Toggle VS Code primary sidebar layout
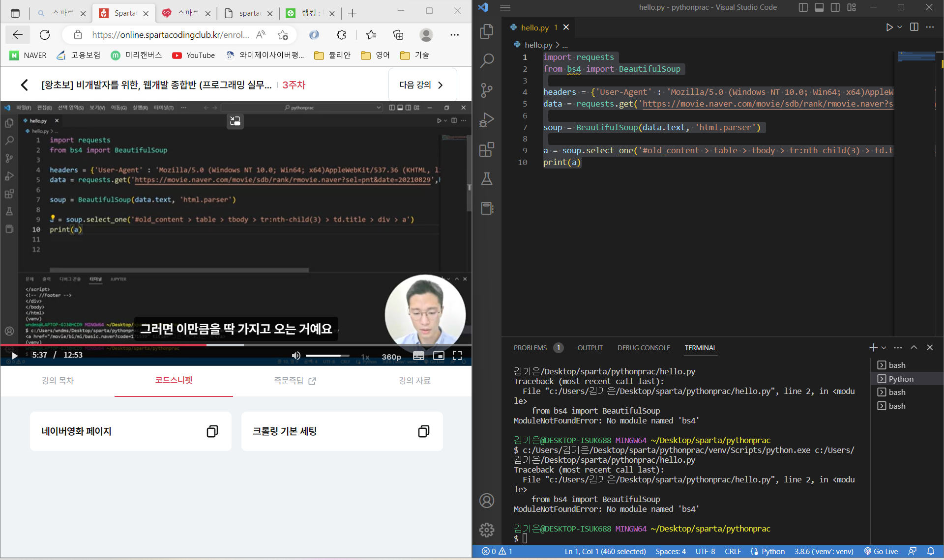Image resolution: width=944 pixels, height=560 pixels. [803, 7]
